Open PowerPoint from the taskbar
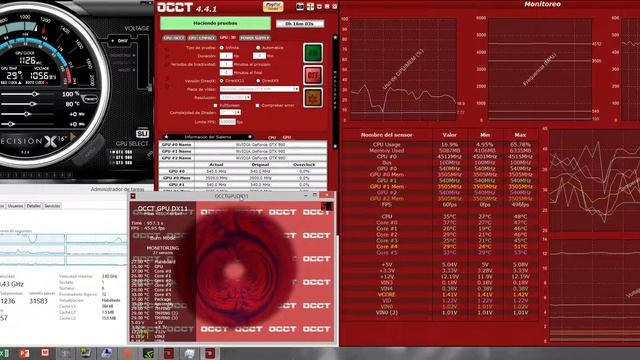The image size is (640, 360). (x=24, y=353)
